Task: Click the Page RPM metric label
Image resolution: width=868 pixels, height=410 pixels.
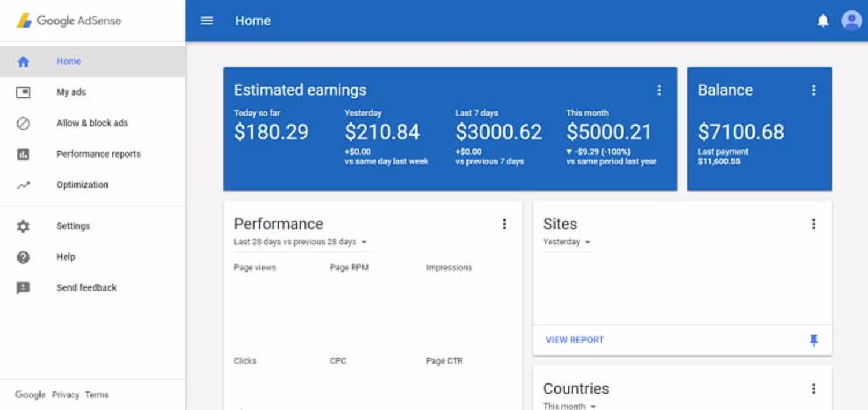Action: [349, 268]
